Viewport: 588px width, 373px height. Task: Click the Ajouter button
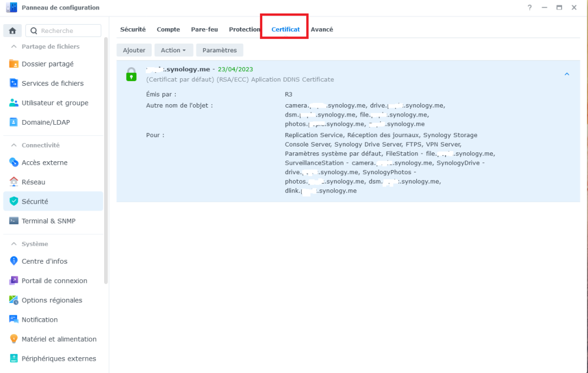pos(134,50)
